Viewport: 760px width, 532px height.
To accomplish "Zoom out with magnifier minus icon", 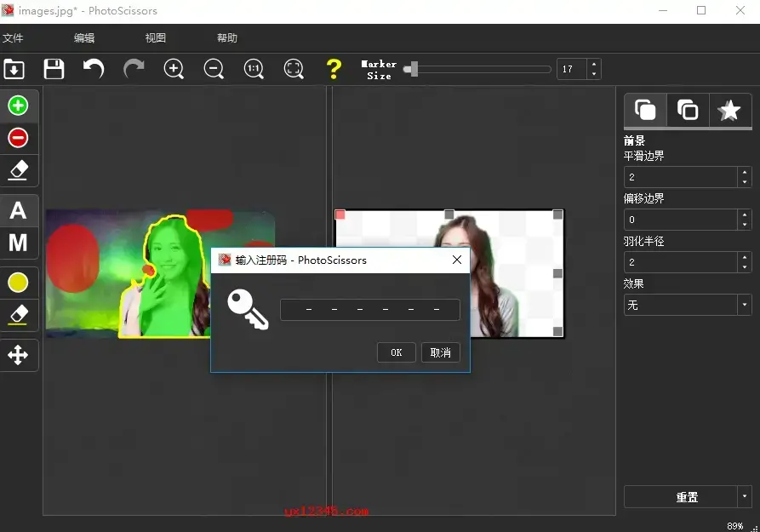I will (214, 69).
